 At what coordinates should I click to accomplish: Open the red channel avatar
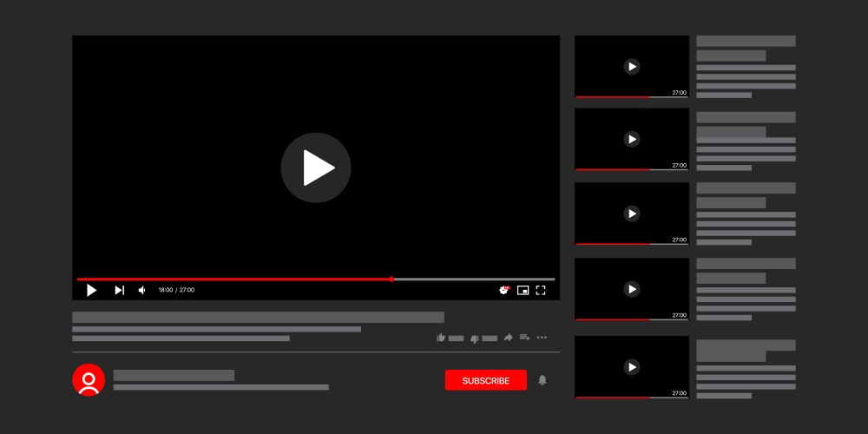(89, 380)
